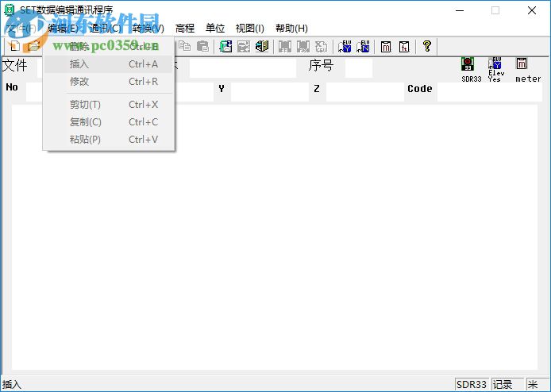Image resolution: width=551 pixels, height=392 pixels.
Task: Open the 视图(I) menu
Action: [250, 29]
